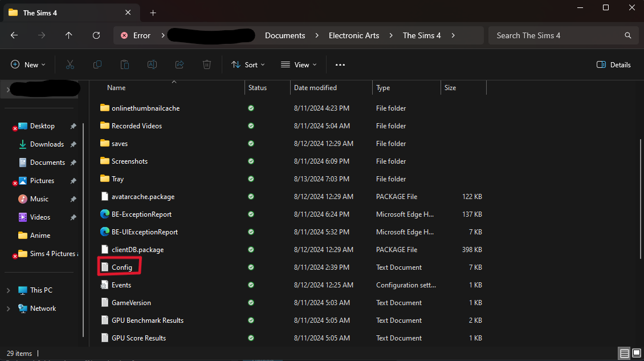644x361 pixels.
Task: Open the See more ellipsis menu
Action: click(x=340, y=64)
